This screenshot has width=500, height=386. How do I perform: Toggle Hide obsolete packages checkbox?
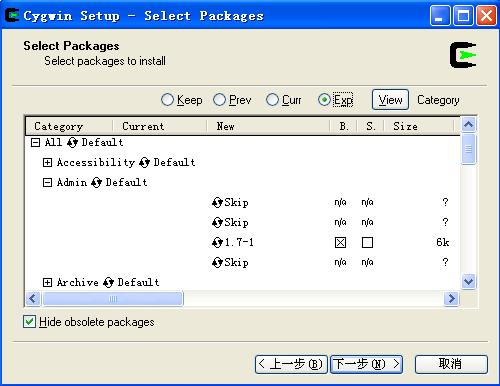click(29, 322)
